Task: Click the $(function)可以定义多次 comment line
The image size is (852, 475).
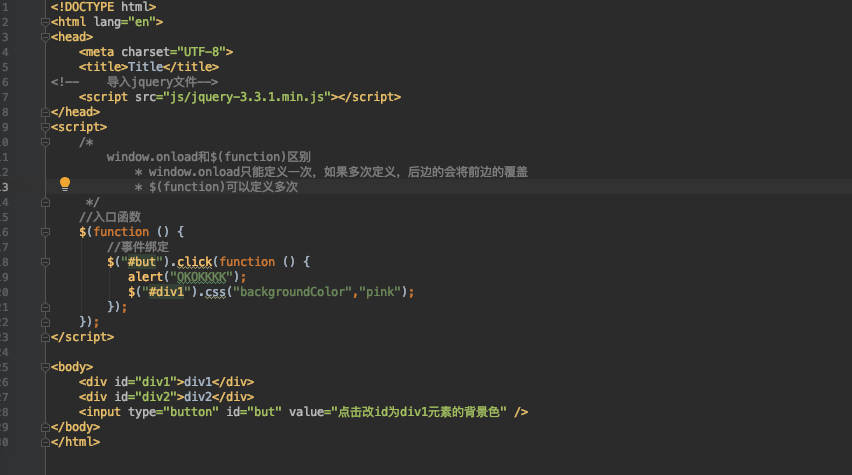Action: (x=216, y=187)
